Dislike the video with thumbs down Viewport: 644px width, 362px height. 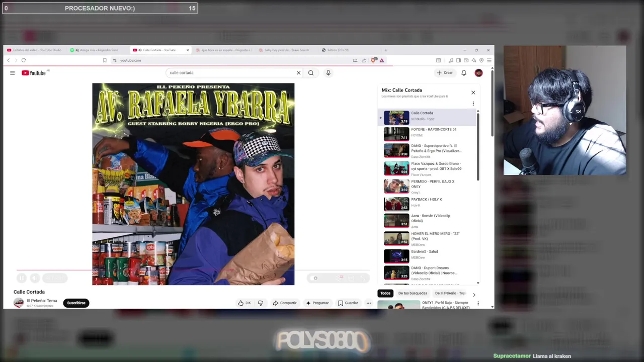coord(261,303)
